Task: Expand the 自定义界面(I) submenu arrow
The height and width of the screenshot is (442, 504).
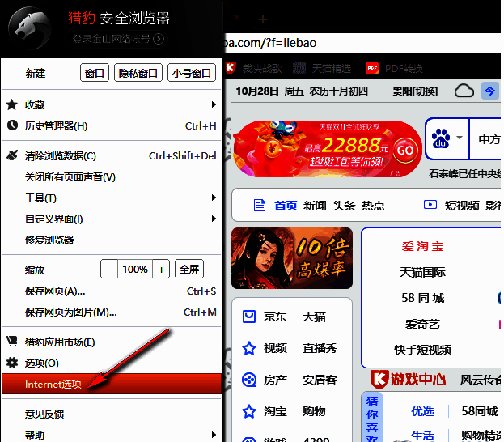Action: pyautogui.click(x=214, y=219)
